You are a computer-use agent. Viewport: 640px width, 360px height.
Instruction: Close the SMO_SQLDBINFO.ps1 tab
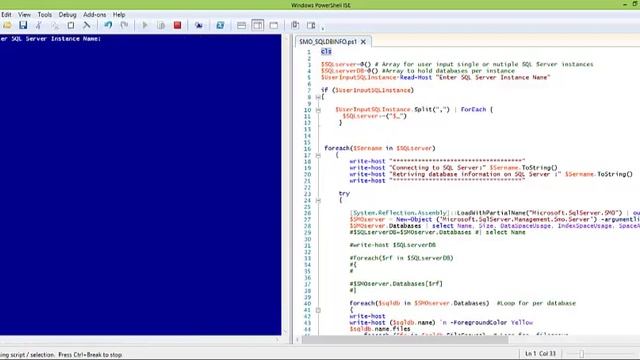[x=363, y=42]
